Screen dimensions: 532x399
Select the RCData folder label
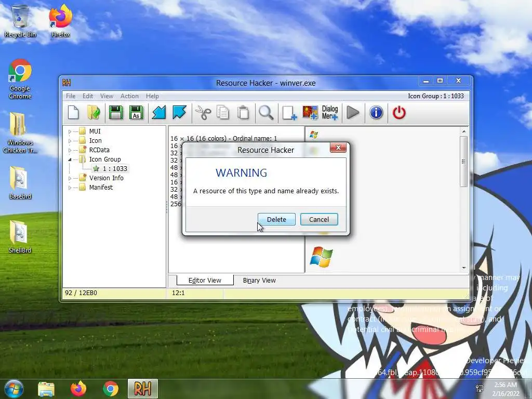tap(99, 150)
